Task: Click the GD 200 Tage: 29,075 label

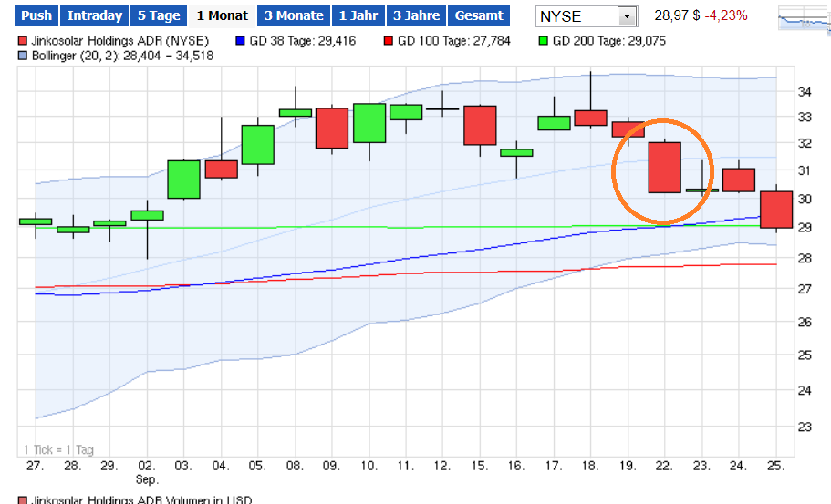Action: 609,41
